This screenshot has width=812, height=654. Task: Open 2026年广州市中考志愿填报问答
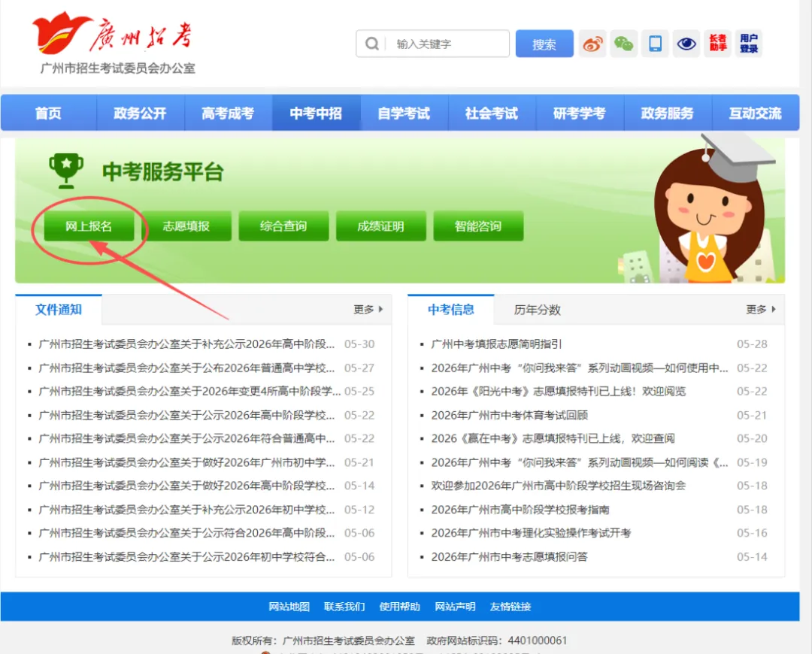(x=510, y=556)
